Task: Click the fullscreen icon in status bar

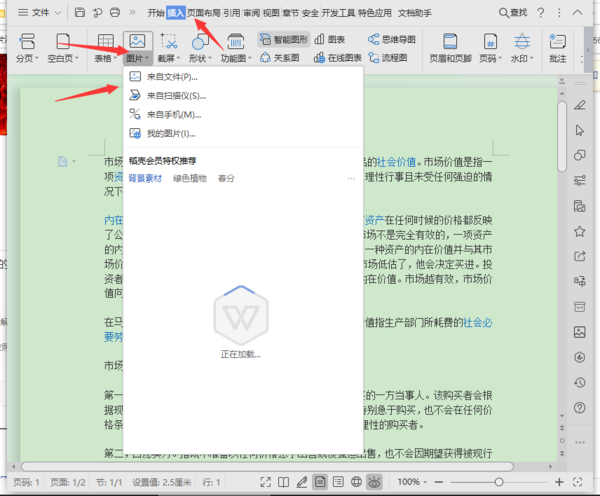Action: point(265,482)
